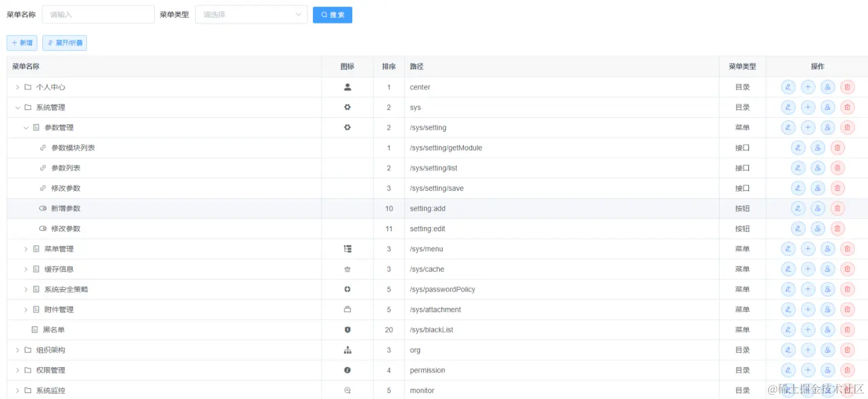Click the path /sys/blackList
This screenshot has width=868, height=399.
(431, 330)
